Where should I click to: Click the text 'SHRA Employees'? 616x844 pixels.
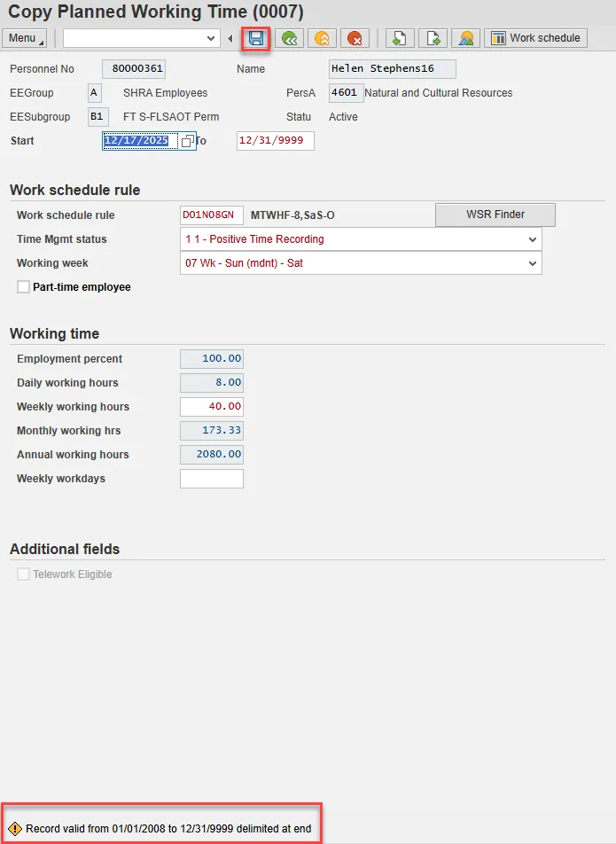click(165, 92)
